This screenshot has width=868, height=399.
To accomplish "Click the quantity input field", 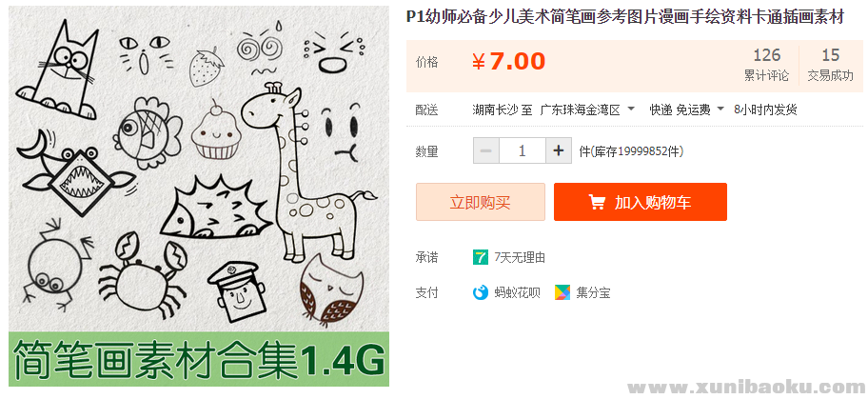I will pos(522,150).
